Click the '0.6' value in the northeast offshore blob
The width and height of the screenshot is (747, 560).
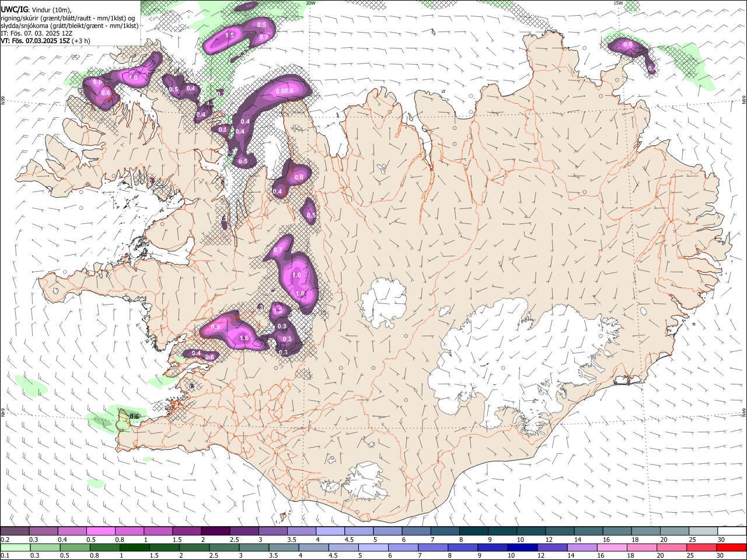[628, 44]
